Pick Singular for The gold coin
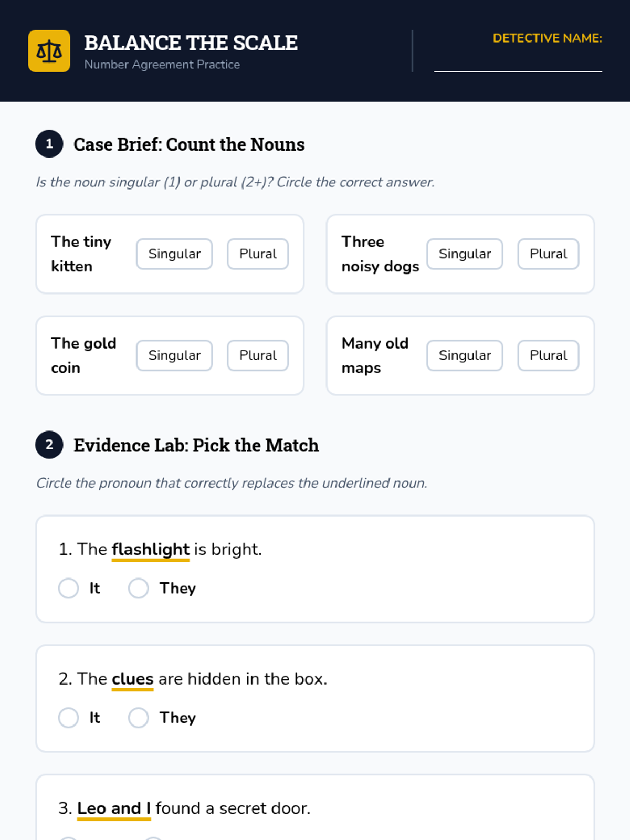This screenshot has height=840, width=630. [x=174, y=355]
